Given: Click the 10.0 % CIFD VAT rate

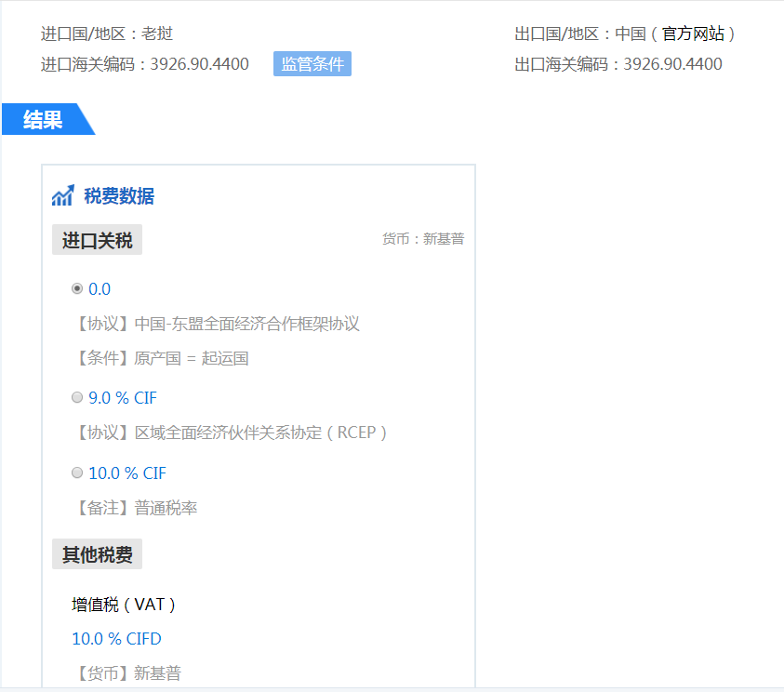Looking at the screenshot, I should coord(116,638).
